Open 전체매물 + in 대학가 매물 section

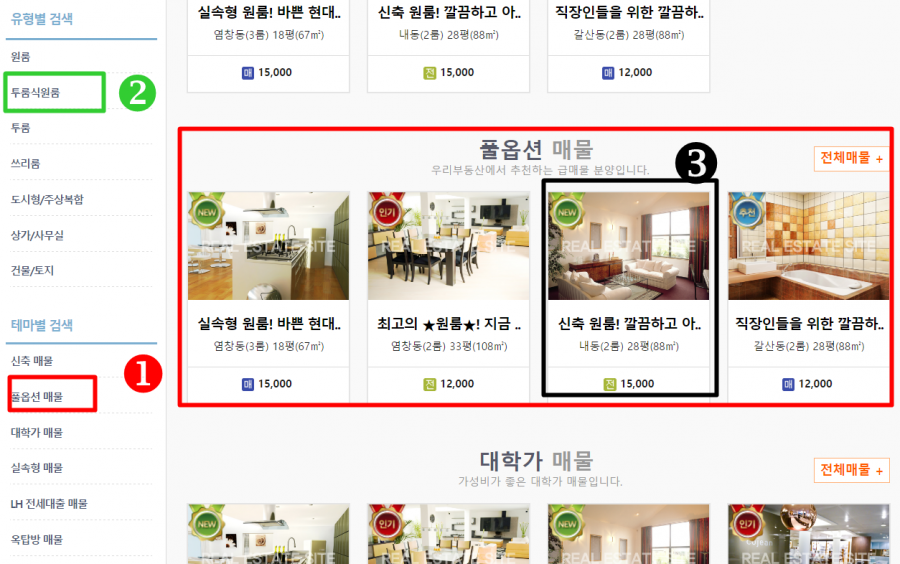coord(851,470)
